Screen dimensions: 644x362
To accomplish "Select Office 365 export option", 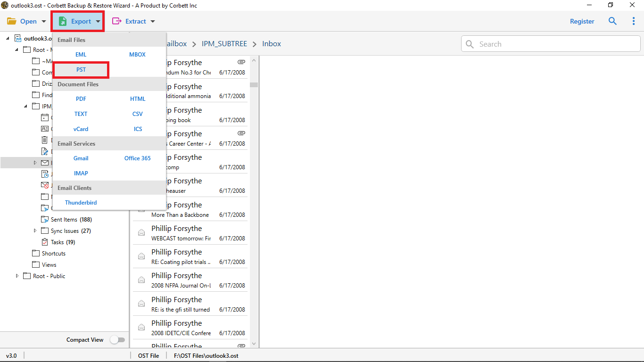I will (137, 158).
